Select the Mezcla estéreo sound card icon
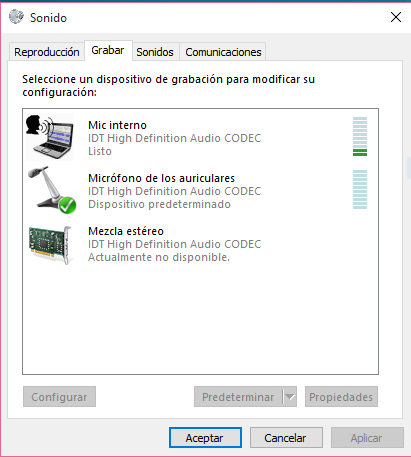This screenshot has width=411, height=457. (50, 244)
